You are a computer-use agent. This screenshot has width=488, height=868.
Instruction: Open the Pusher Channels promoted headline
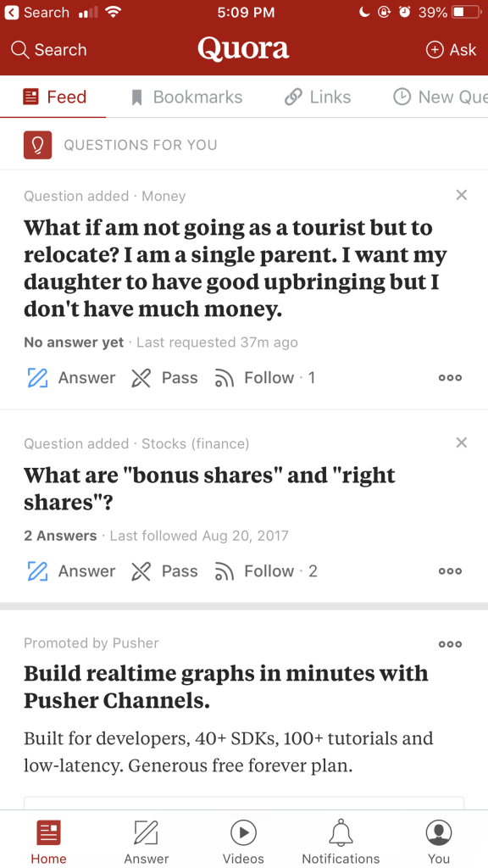tap(225, 687)
